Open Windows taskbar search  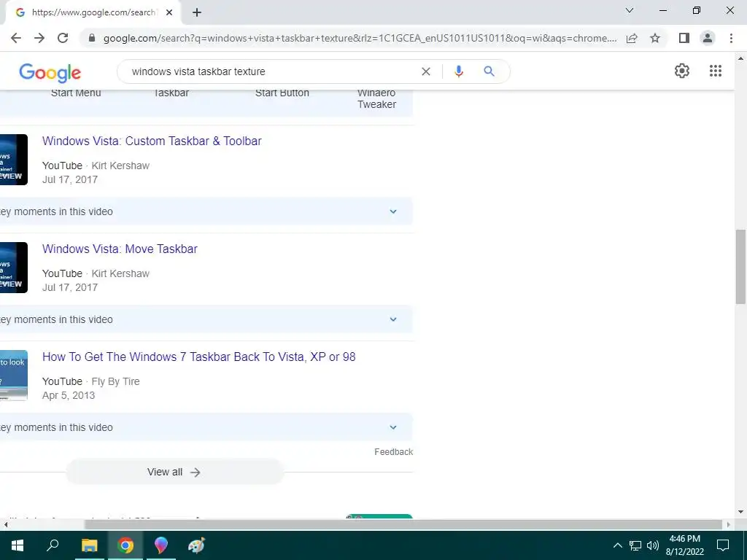[x=53, y=545]
